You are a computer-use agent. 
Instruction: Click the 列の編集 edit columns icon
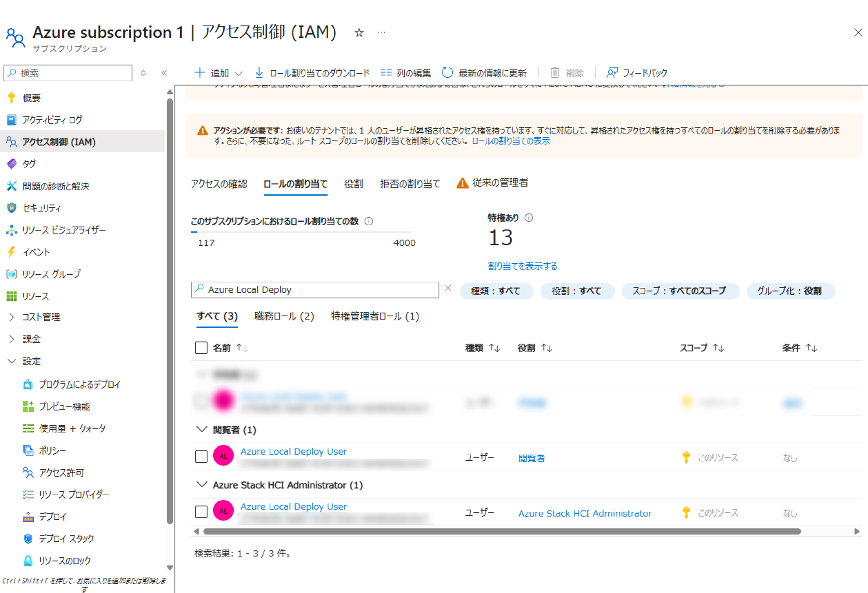(386, 72)
